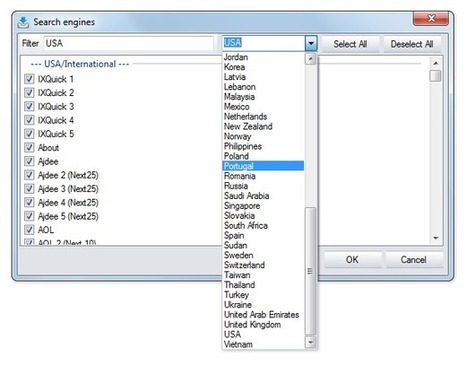Select Latvia in the dropdown list
This screenshot has width=467, height=365.
click(x=263, y=77)
